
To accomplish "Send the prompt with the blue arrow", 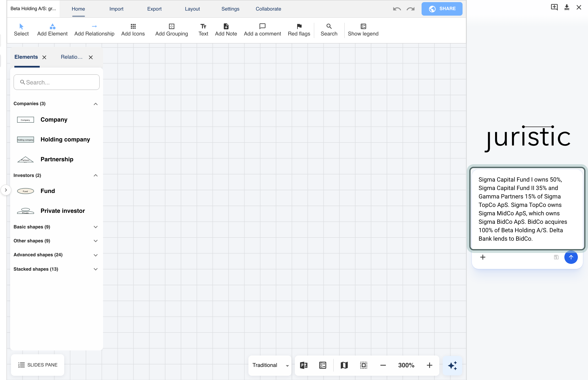I will pos(571,257).
